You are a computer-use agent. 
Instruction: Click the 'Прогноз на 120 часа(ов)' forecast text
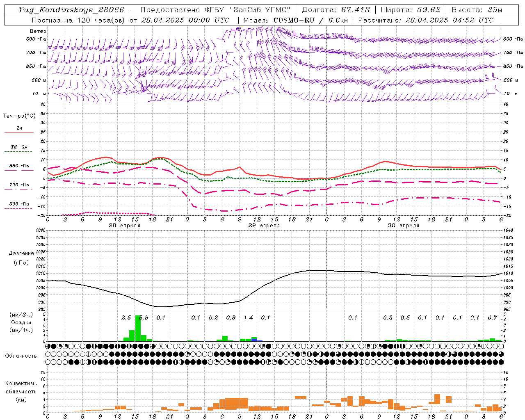point(79,20)
